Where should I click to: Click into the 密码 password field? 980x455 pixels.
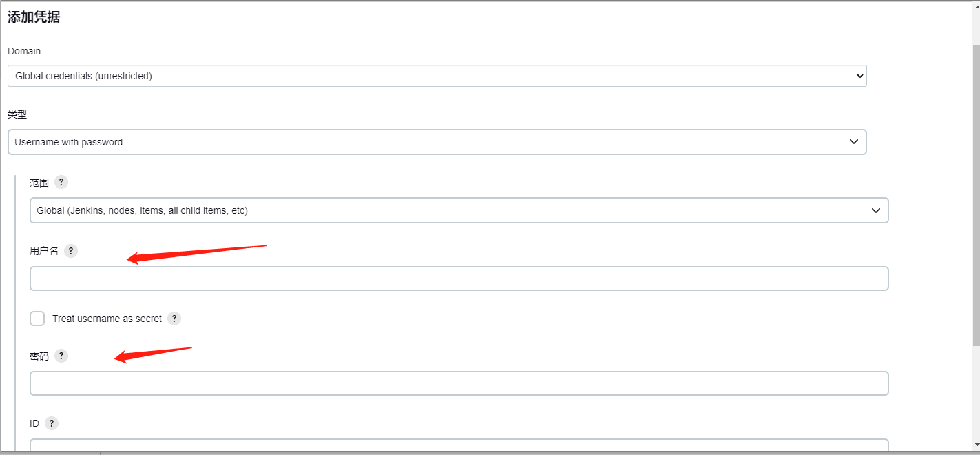pos(459,383)
